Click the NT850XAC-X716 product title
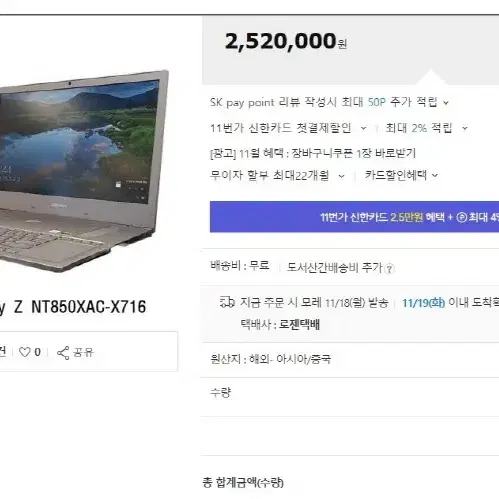Image resolution: width=499 pixels, height=499 pixels. [x=88, y=307]
